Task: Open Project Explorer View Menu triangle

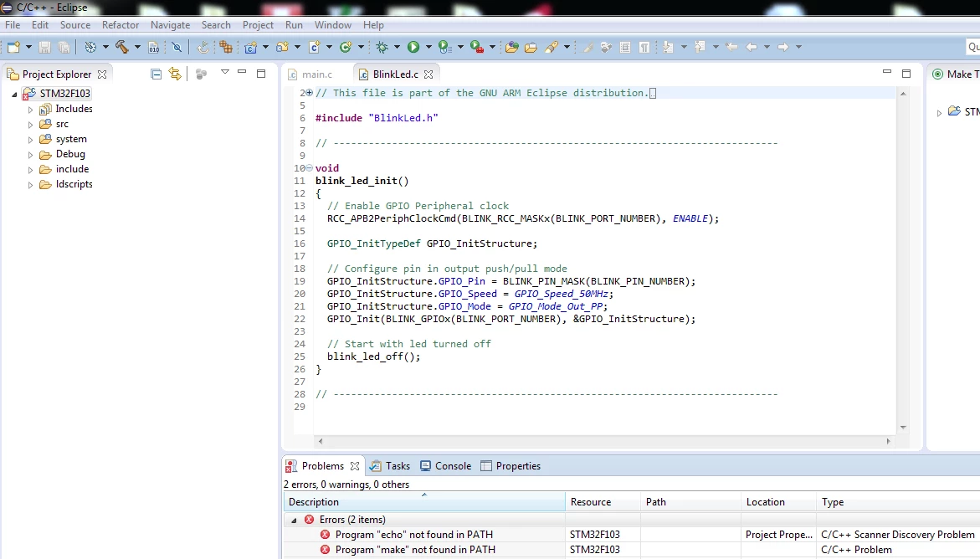Action: pos(225,73)
